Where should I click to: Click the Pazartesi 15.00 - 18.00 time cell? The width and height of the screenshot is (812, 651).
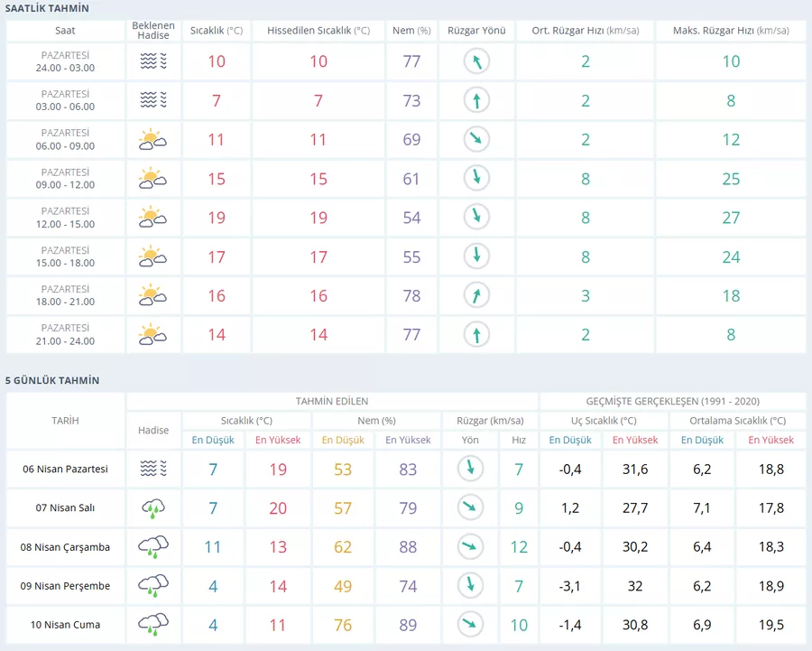66,256
